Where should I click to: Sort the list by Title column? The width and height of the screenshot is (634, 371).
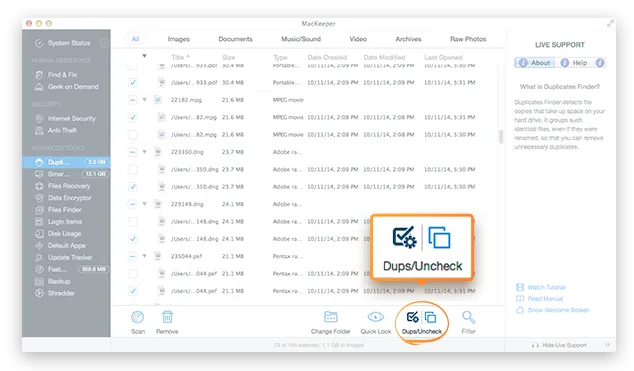[180, 57]
